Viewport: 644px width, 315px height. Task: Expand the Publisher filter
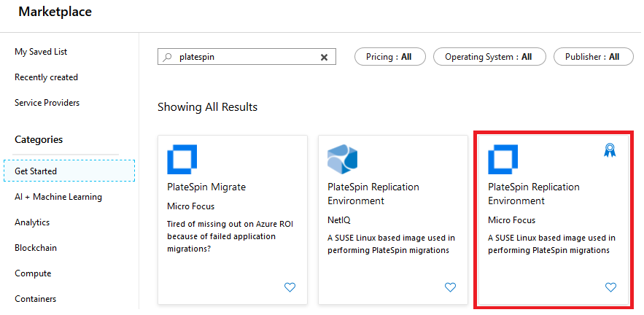point(593,57)
